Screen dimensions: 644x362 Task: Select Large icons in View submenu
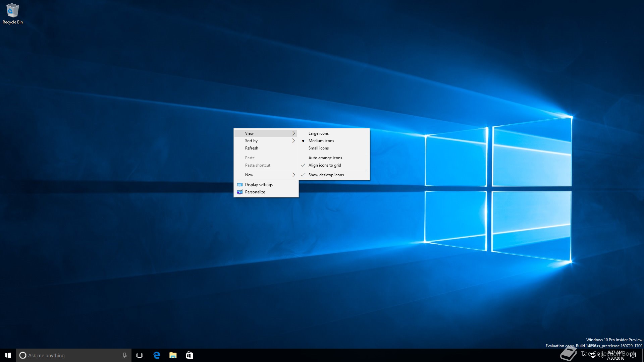[318, 133]
